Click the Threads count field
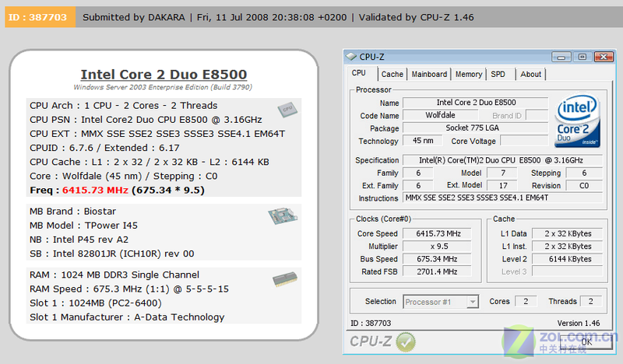This screenshot has width=623, height=364. [x=591, y=301]
